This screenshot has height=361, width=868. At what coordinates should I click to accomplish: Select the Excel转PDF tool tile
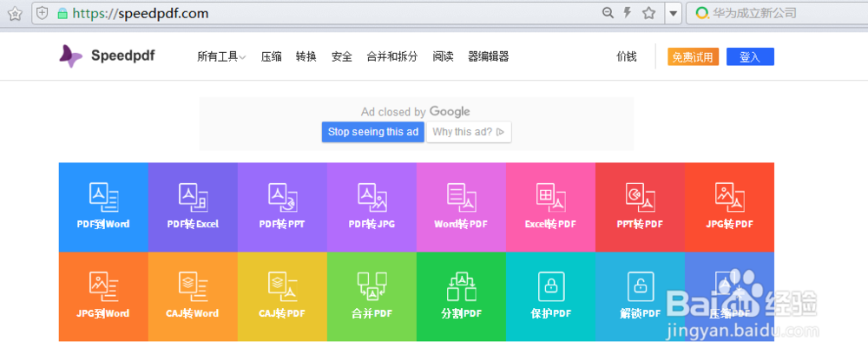click(551, 207)
